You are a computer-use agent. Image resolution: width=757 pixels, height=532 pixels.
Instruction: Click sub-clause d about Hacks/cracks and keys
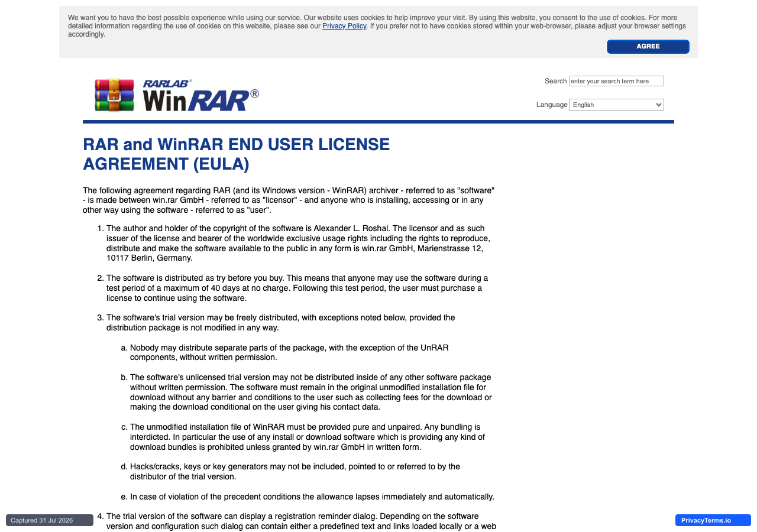[x=295, y=471]
